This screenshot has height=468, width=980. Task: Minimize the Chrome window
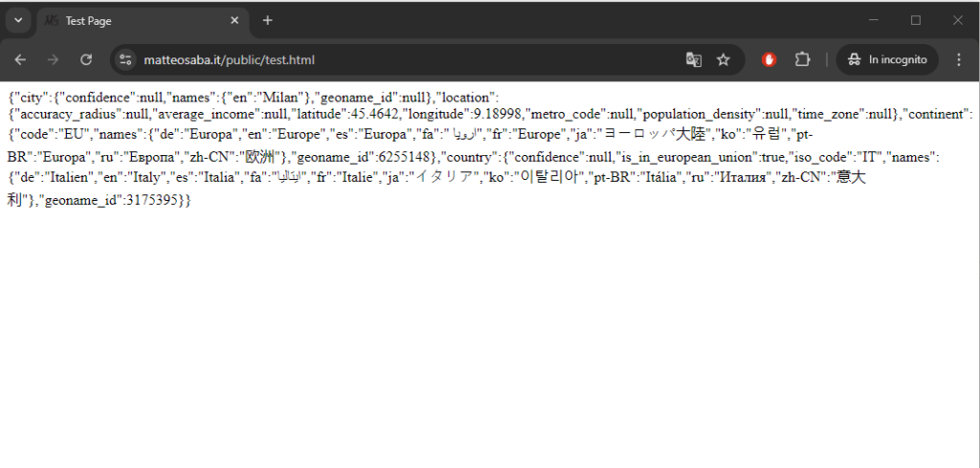[873, 20]
